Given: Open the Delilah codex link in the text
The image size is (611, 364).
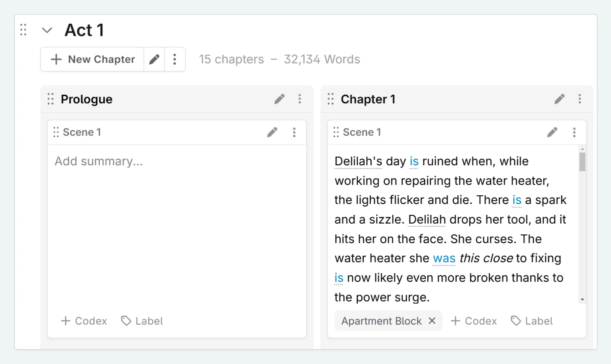Looking at the screenshot, I should (x=427, y=219).
